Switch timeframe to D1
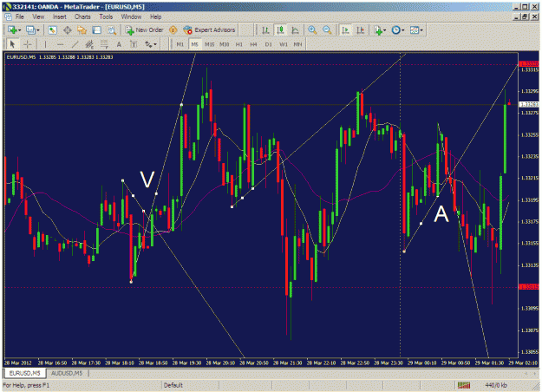Image resolution: width=542 pixels, height=392 pixels. point(269,44)
